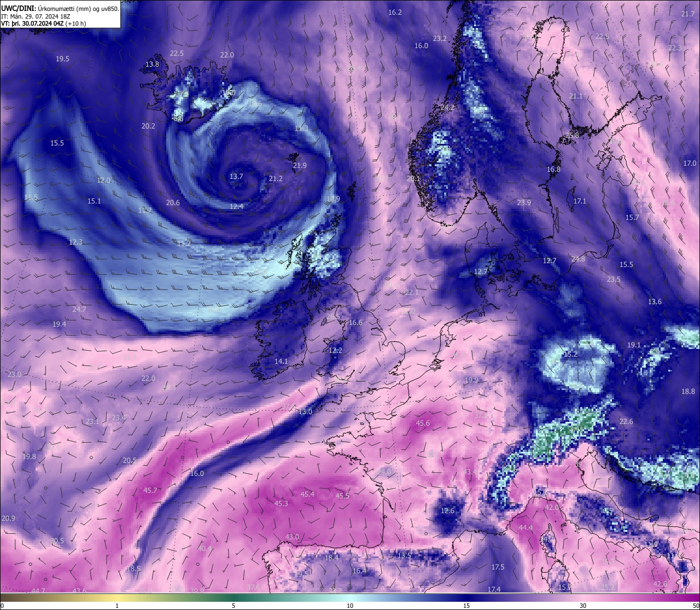Click the 1 tick on the colour scale
The width and height of the screenshot is (700, 610).
117,606
